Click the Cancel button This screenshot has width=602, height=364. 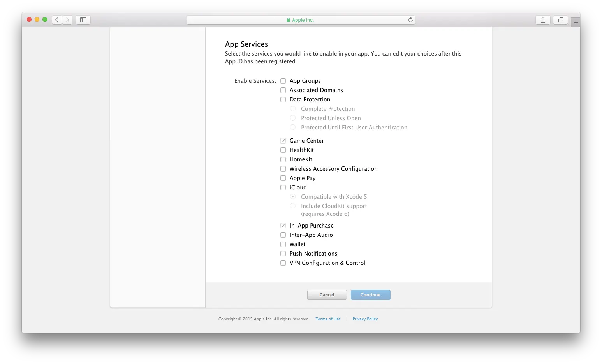point(327,295)
